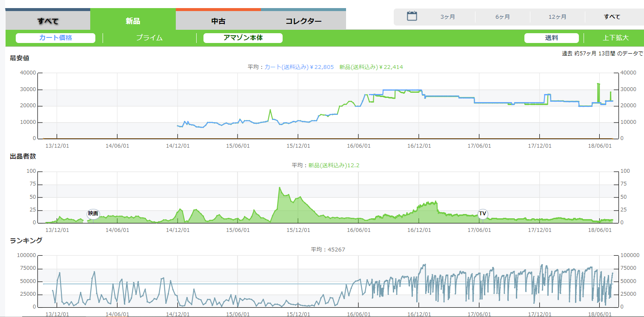Toggle the プライム price filter
This screenshot has height=317, width=644.
click(149, 38)
